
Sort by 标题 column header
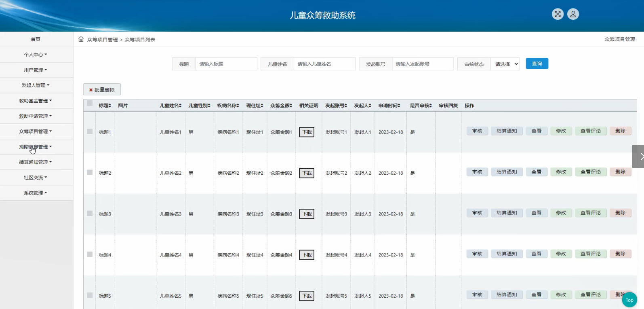105,106
